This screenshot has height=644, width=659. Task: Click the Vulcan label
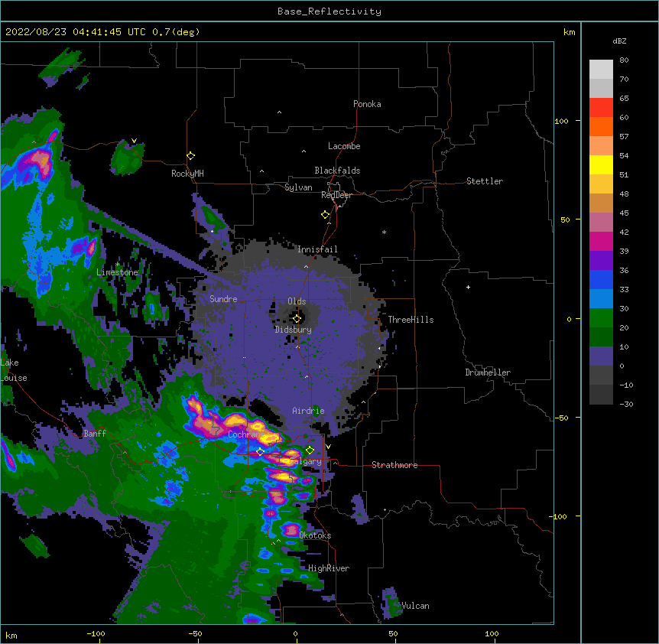click(415, 606)
